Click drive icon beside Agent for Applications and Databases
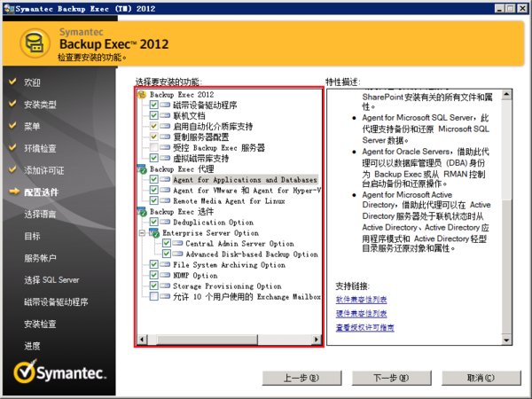This screenshot has width=532, height=399. click(165, 179)
